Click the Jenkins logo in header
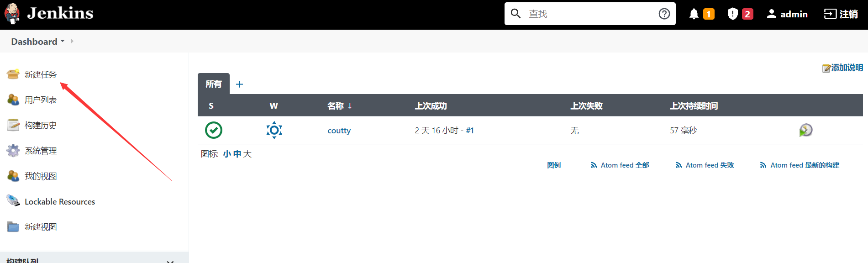 [49, 13]
